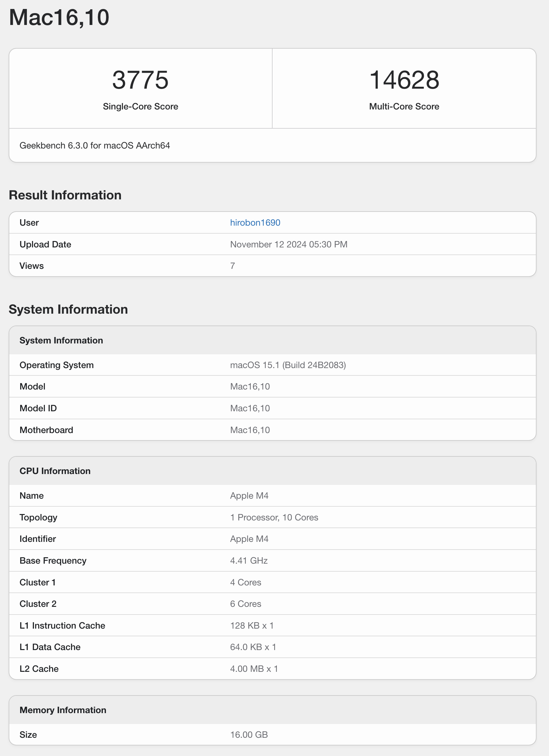Click the CPU Information section header
The width and height of the screenshot is (549, 756).
[x=55, y=471]
